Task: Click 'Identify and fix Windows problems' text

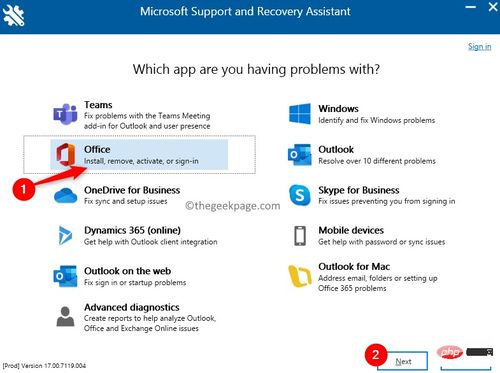Action: click(377, 120)
